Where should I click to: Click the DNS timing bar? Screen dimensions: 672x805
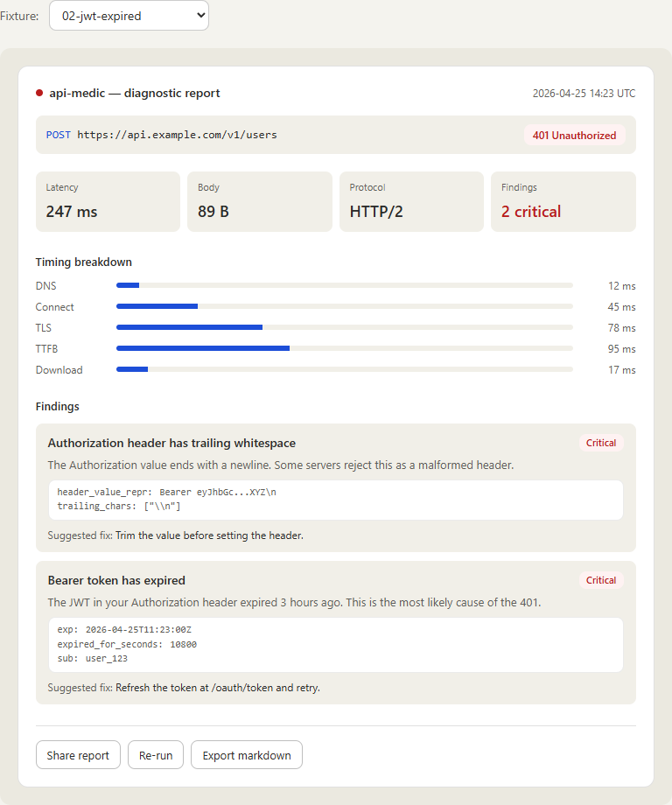(345, 285)
